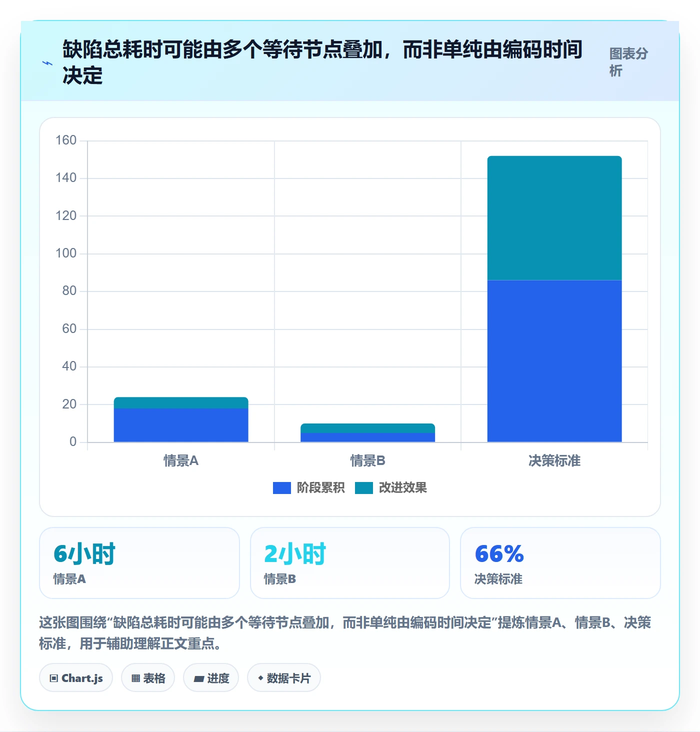Screen dimensions: 700x732
Task: Click the bar icon in 进度 chip
Action: click(199, 678)
